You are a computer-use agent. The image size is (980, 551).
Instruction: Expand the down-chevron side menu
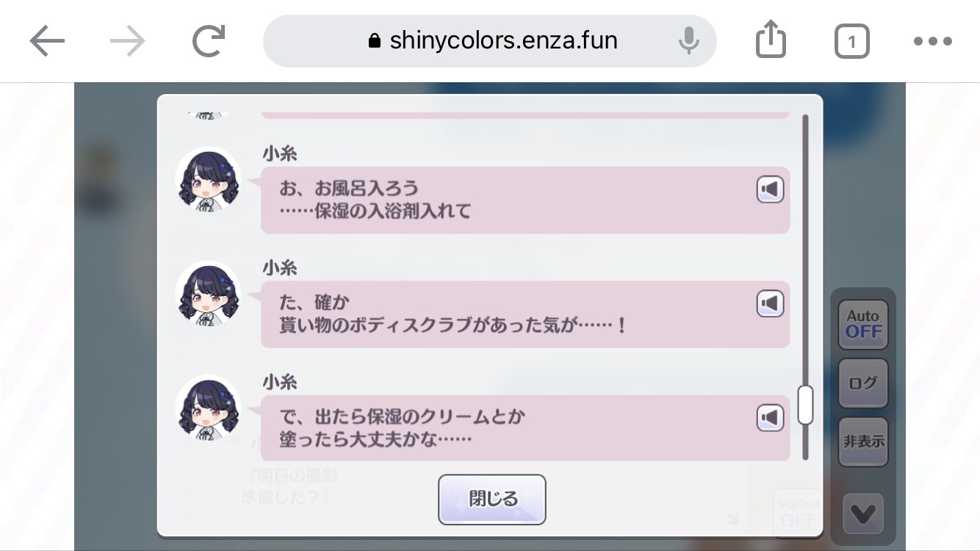[x=863, y=514]
